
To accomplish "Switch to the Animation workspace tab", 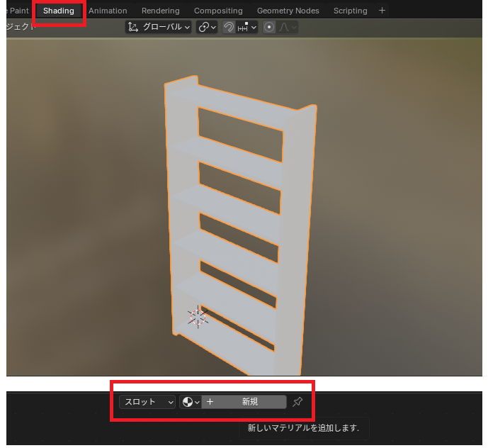I will 108,11.
